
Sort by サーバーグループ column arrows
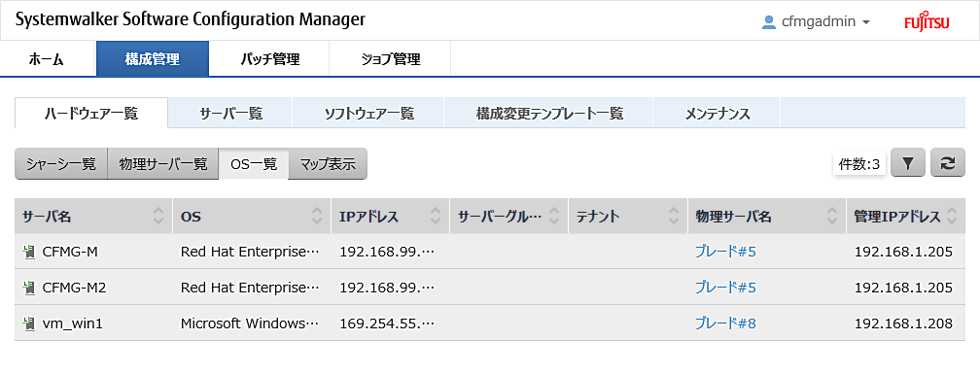click(x=554, y=216)
